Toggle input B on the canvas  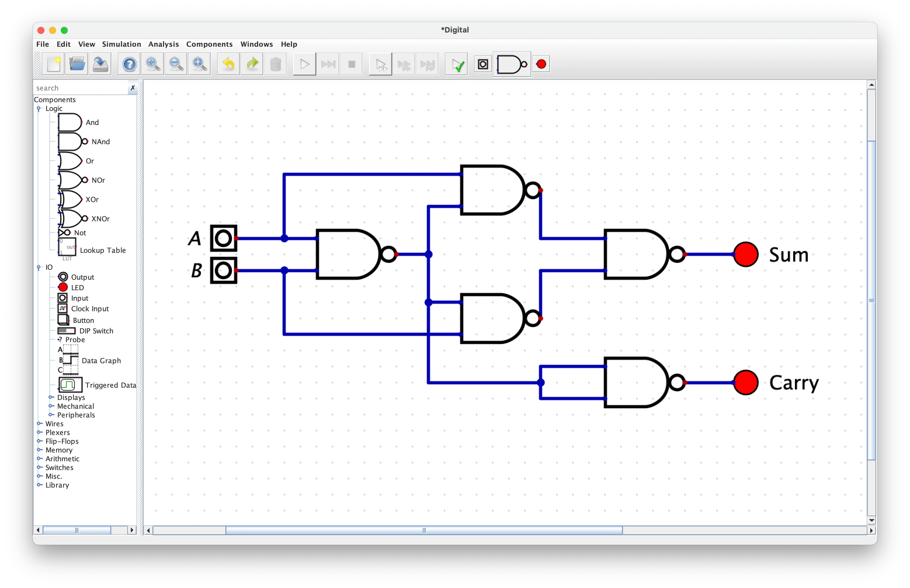tap(224, 271)
